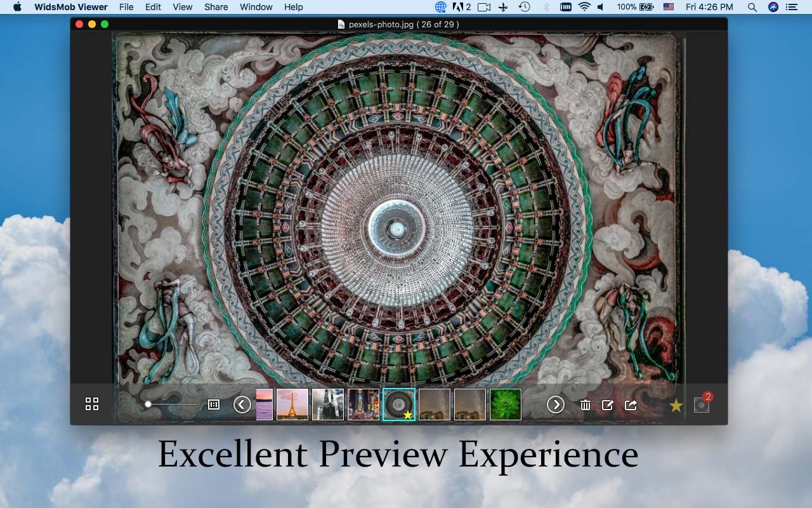Screen dimensions: 812x508
Task: Go to the previous photo arrow
Action: (242, 404)
